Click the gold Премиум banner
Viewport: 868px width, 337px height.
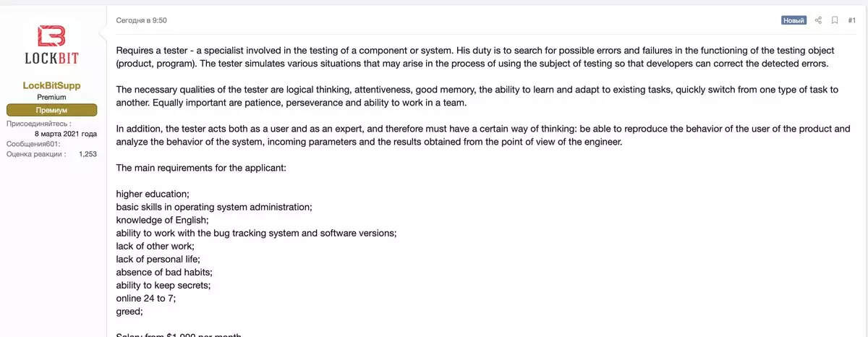[51, 111]
